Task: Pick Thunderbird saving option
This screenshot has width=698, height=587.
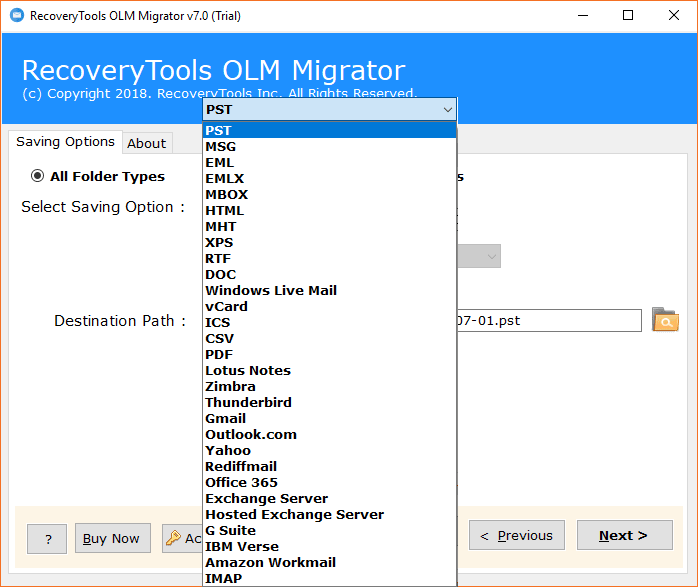Action: (329, 403)
